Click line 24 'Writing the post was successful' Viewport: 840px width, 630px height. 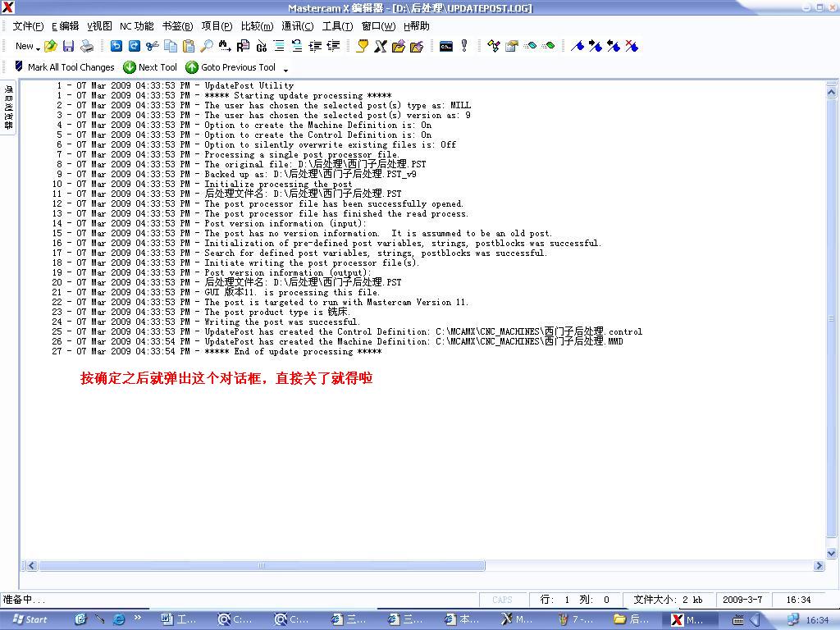coord(281,322)
